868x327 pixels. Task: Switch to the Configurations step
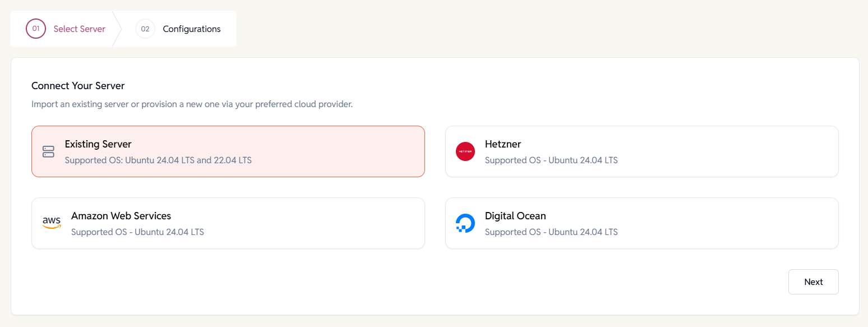click(191, 29)
